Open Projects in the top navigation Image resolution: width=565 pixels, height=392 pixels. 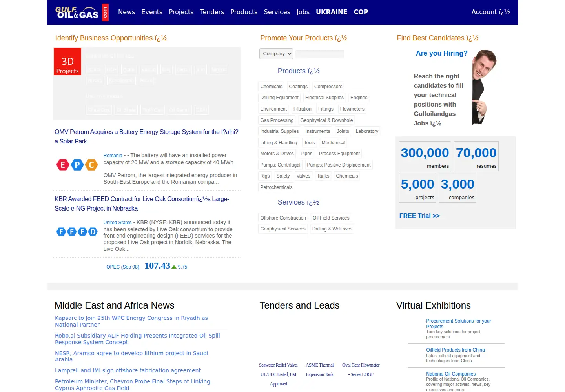tap(181, 12)
